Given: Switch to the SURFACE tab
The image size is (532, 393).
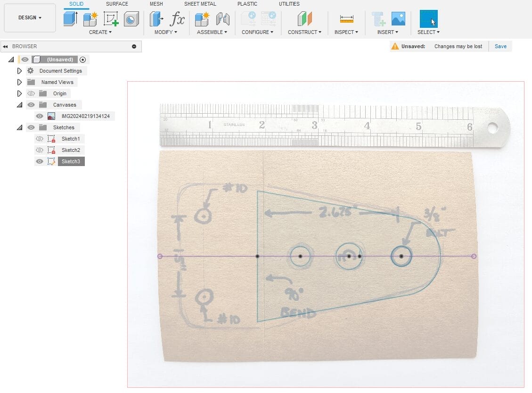Looking at the screenshot, I should pyautogui.click(x=117, y=4).
